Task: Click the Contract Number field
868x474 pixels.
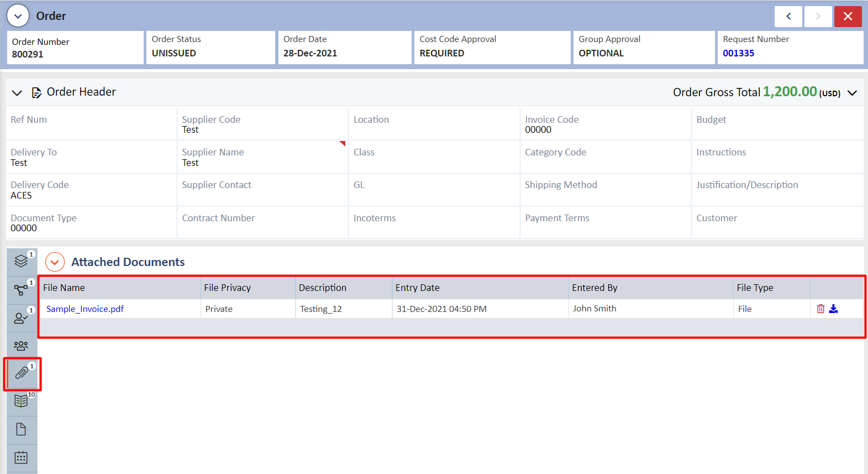Action: (x=262, y=222)
